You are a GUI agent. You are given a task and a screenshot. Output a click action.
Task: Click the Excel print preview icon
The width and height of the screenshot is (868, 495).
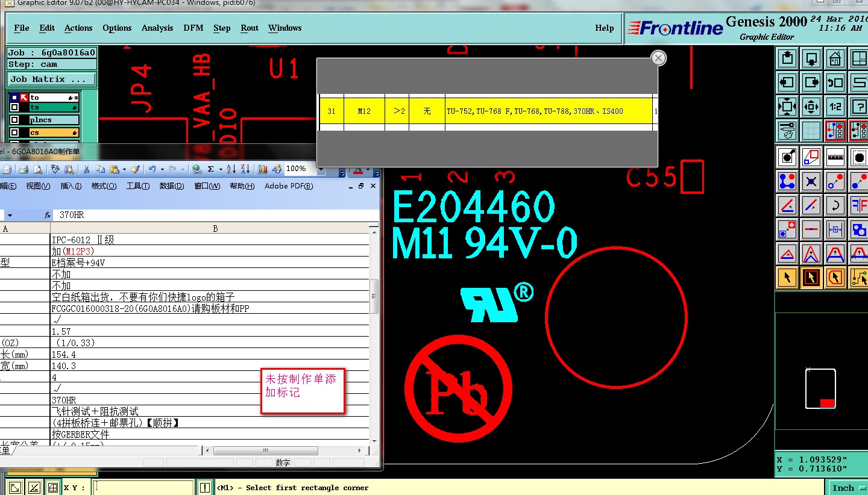pos(39,169)
